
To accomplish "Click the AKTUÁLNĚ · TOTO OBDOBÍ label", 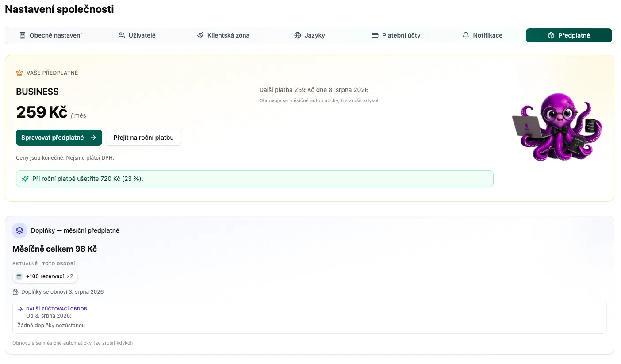I will click(44, 264).
